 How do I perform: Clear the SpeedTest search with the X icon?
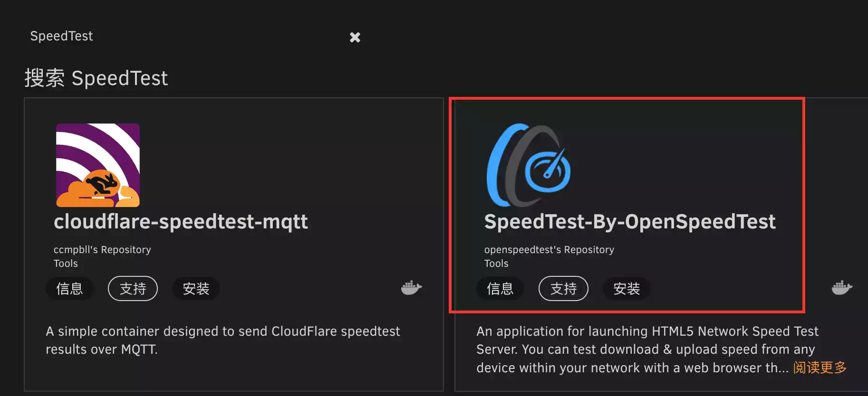click(x=355, y=37)
